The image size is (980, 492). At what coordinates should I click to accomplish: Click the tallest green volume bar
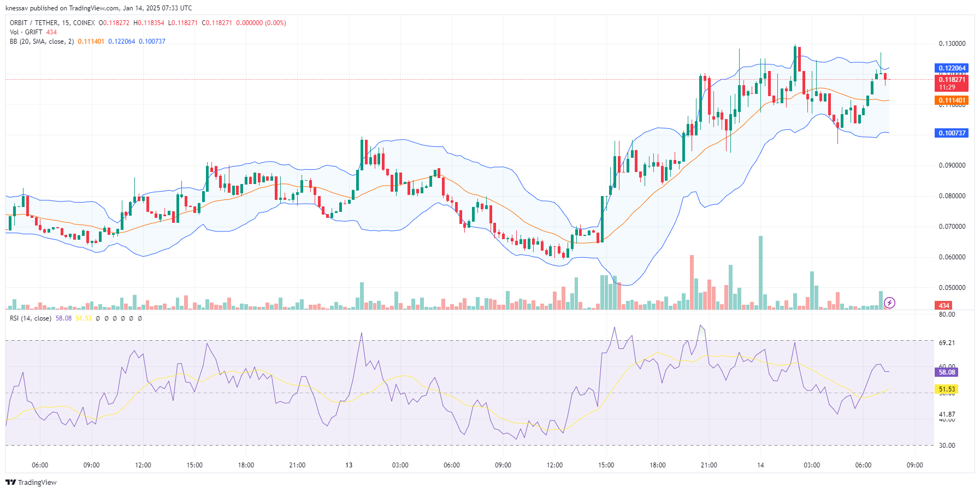click(760, 273)
